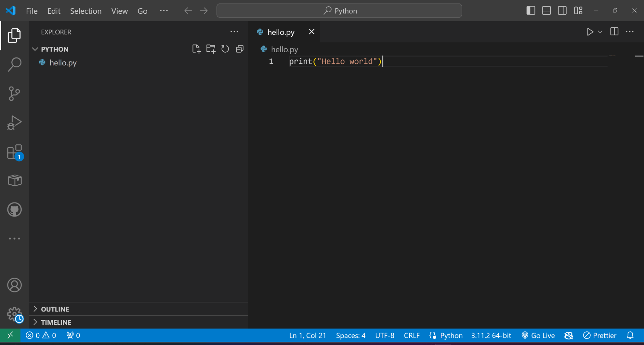Open the cube package icon view
Image resolution: width=644 pixels, height=345 pixels.
(14, 181)
